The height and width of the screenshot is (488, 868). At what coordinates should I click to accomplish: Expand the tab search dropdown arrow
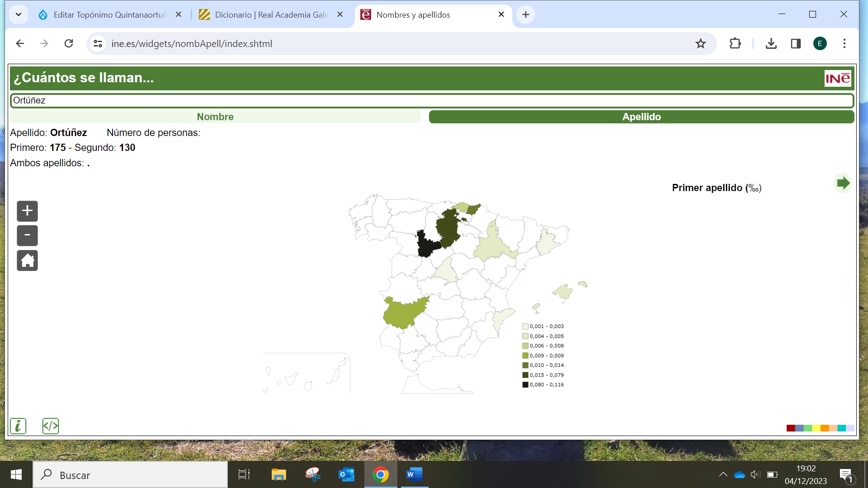coord(19,14)
